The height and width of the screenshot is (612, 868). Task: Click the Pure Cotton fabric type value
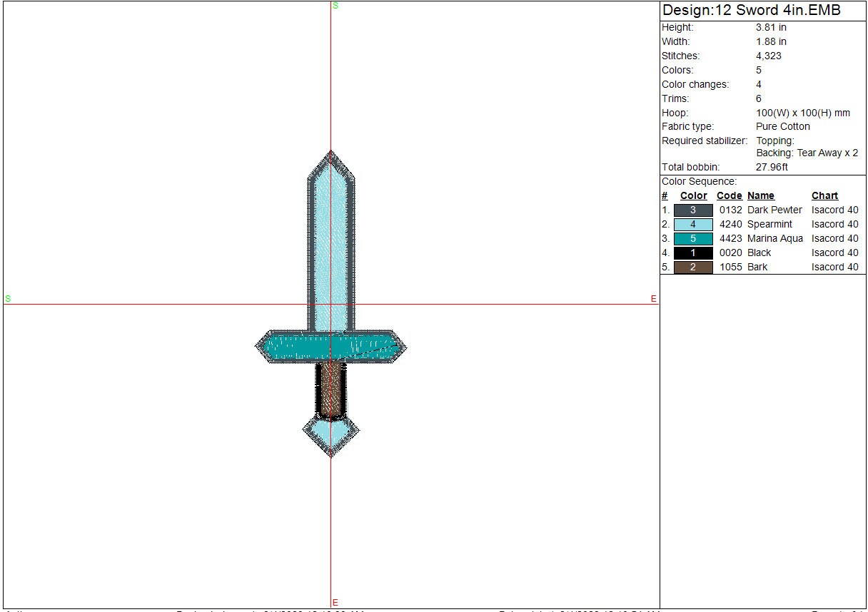(x=783, y=127)
